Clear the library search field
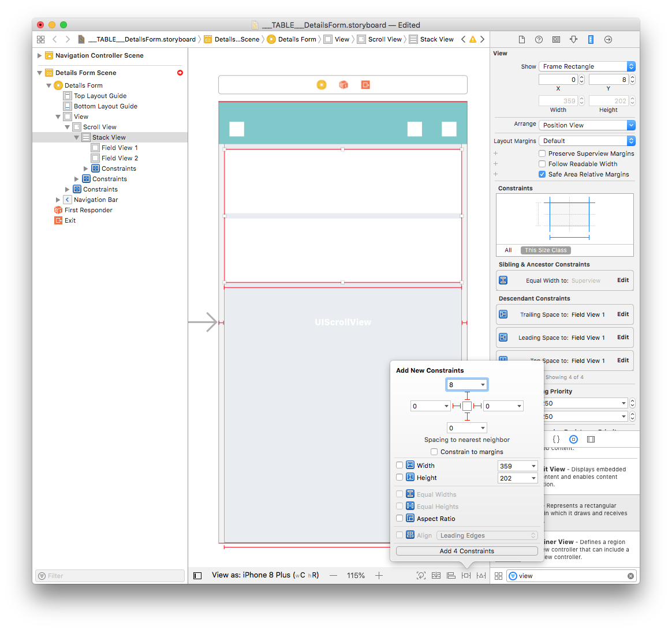The height and width of the screenshot is (630, 672). click(x=630, y=576)
